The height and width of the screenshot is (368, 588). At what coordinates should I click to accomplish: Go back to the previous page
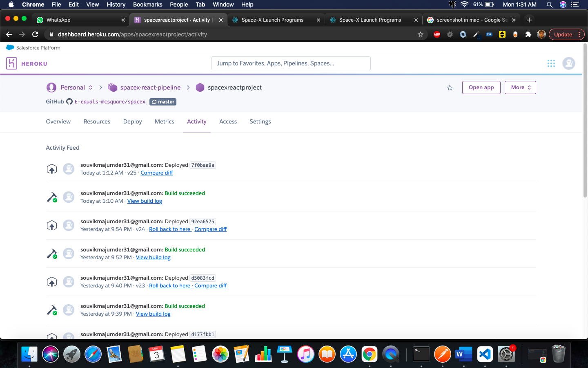point(9,34)
